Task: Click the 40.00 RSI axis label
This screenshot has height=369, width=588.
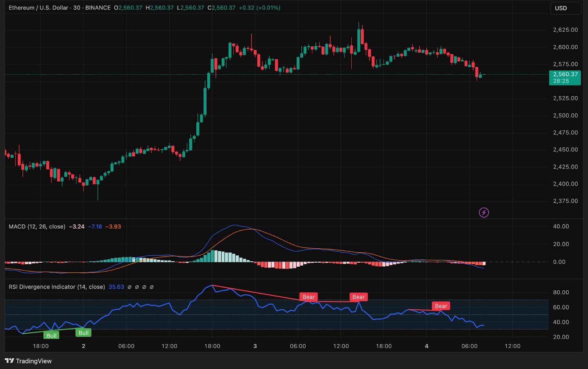Action: pyautogui.click(x=561, y=322)
